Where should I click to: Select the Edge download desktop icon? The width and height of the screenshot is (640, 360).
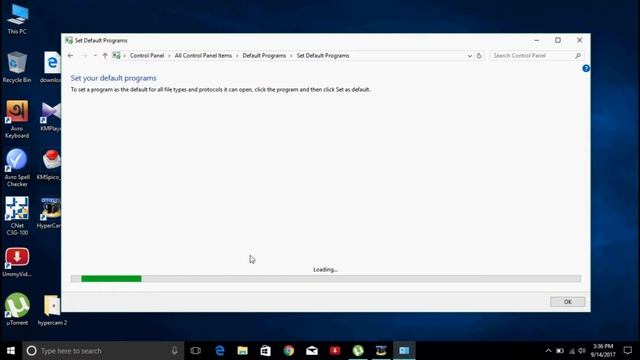pyautogui.click(x=51, y=67)
